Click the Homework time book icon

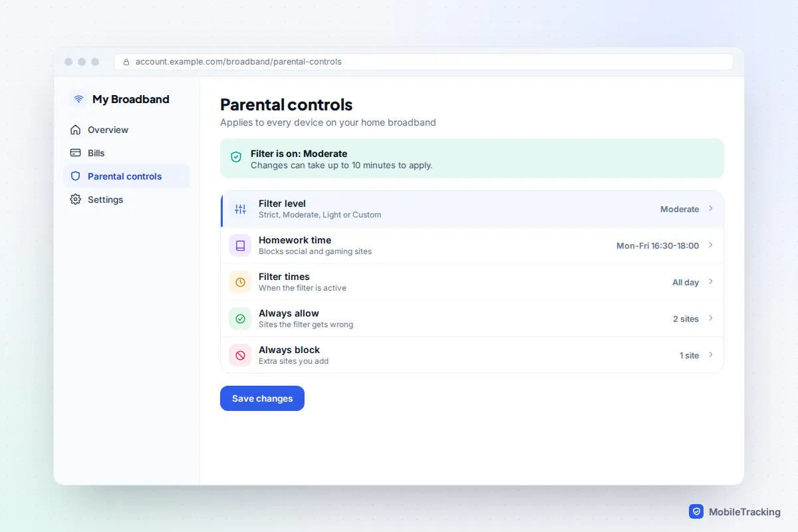pos(240,245)
